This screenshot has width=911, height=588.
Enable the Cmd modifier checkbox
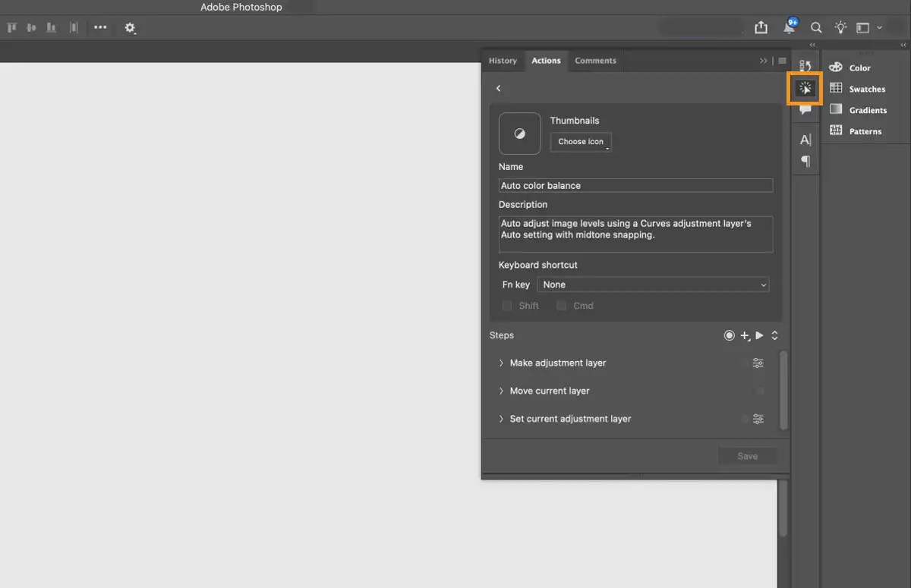562,306
